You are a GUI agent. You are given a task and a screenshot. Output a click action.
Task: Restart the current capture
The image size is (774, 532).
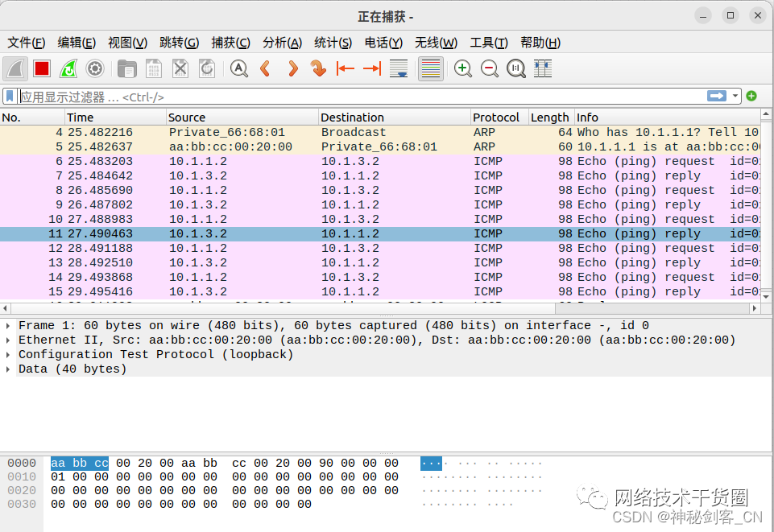[68, 68]
